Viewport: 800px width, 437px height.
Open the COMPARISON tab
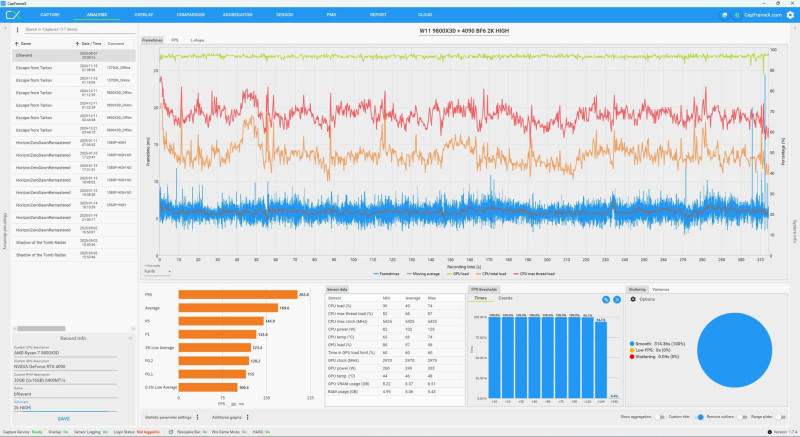coord(190,15)
